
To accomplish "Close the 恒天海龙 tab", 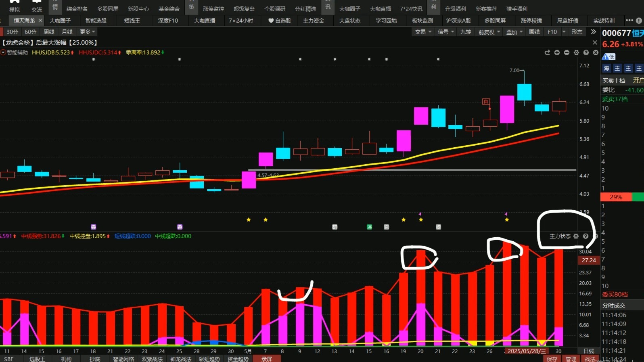I will (x=40, y=20).
